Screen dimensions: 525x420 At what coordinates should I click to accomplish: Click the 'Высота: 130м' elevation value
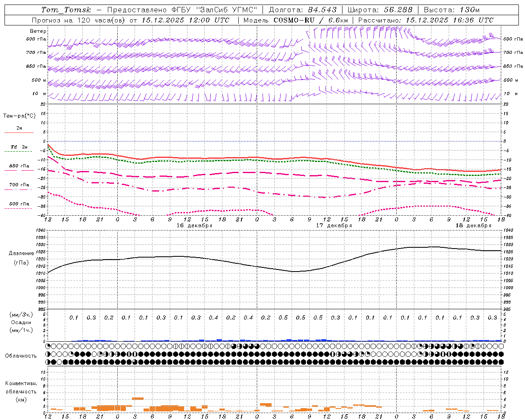point(452,10)
